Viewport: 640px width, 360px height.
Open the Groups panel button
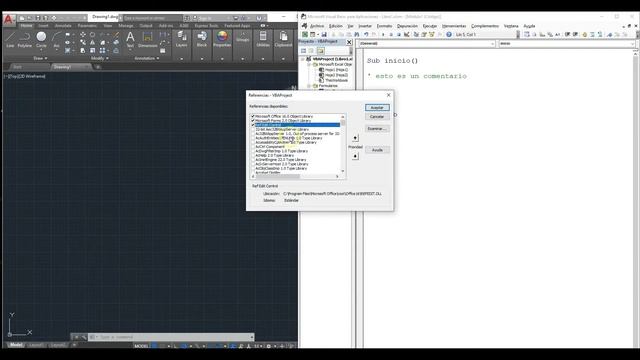click(x=242, y=38)
